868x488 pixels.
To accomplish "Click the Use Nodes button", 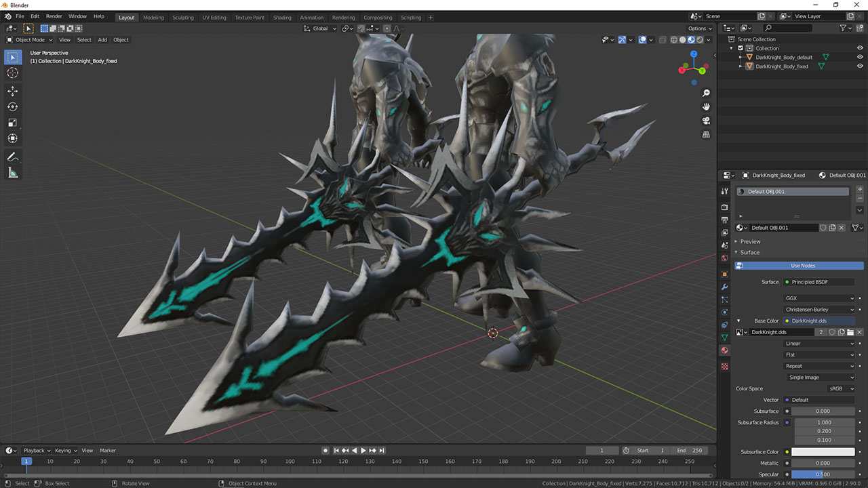I will 800,266.
